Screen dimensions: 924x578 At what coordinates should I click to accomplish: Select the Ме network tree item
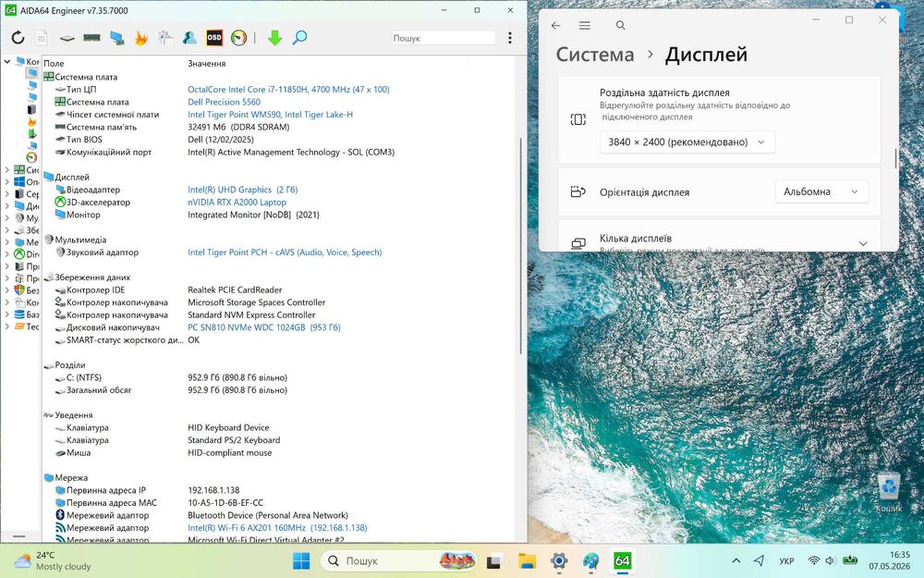[27, 242]
